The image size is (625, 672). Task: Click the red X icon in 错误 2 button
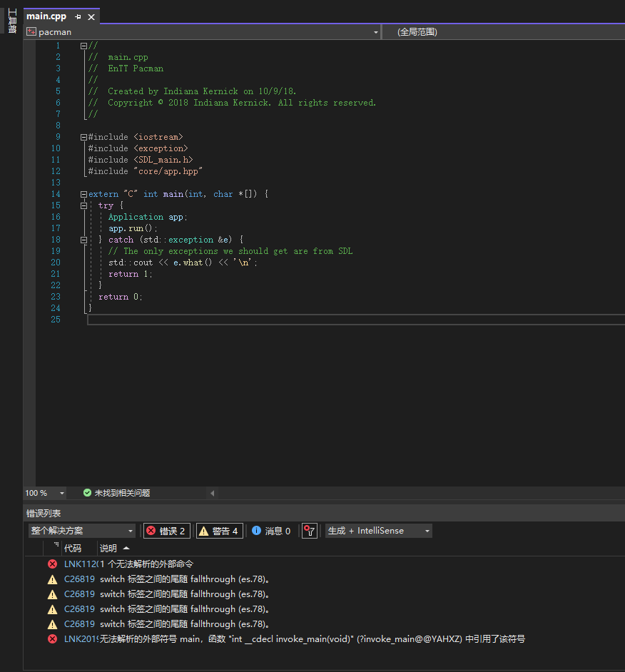pyautogui.click(x=151, y=531)
